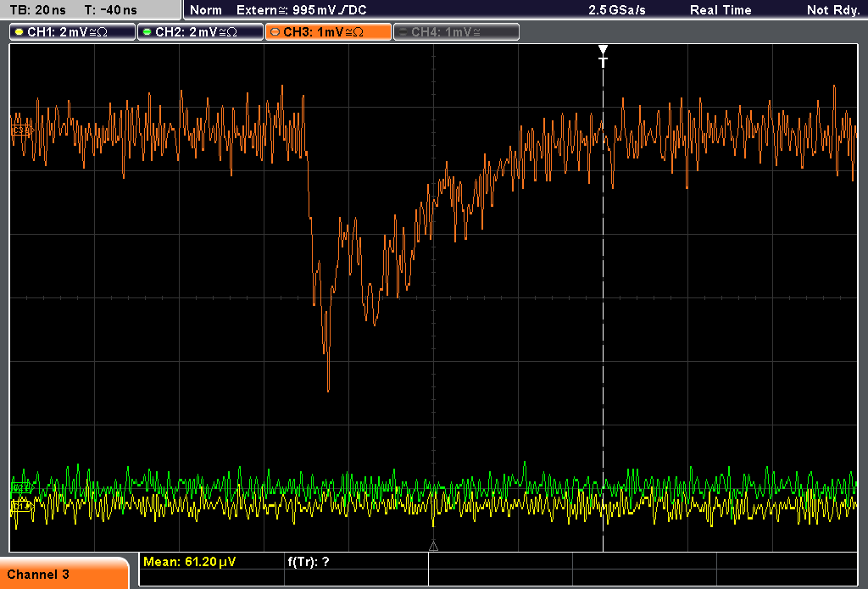
Task: Select the active CH3 1 mV tab
Action: pos(328,32)
